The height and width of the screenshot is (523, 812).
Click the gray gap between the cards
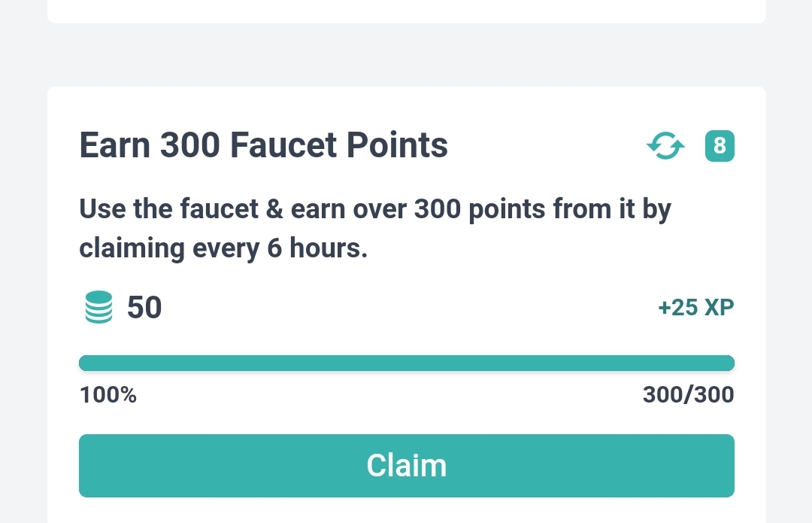407,55
